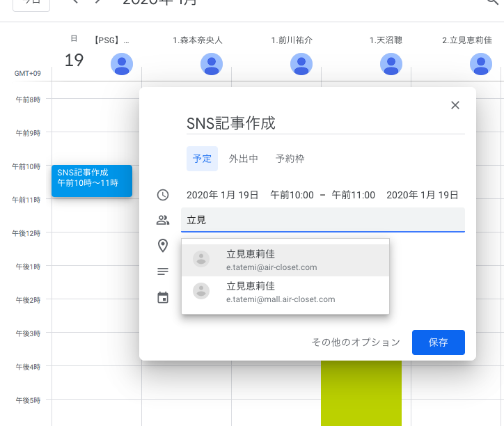504x426 pixels.
Task: Switch to the 外出中 tab
Action: pyautogui.click(x=244, y=159)
